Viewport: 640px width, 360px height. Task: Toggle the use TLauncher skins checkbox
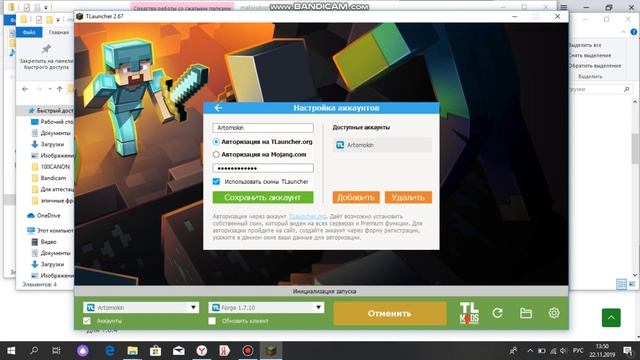[216, 181]
